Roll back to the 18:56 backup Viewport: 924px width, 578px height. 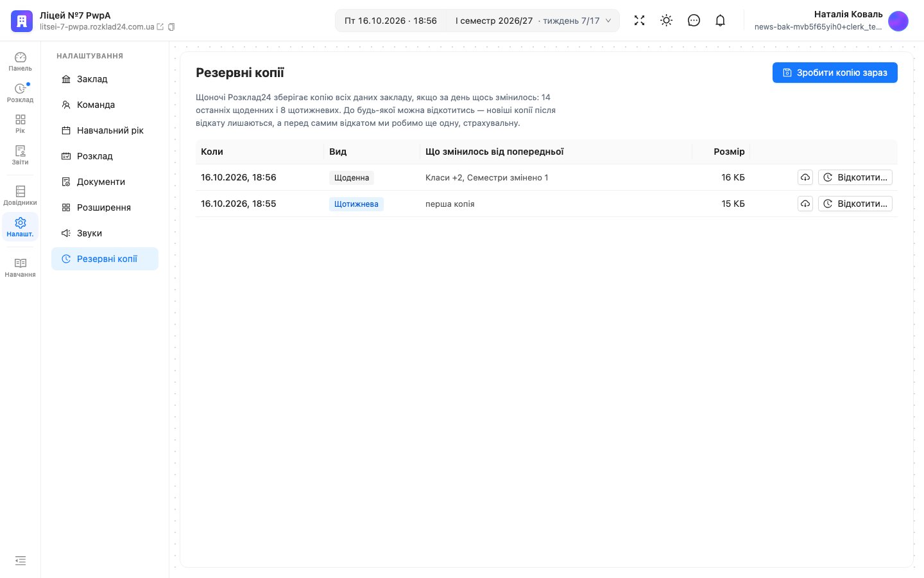pos(855,177)
